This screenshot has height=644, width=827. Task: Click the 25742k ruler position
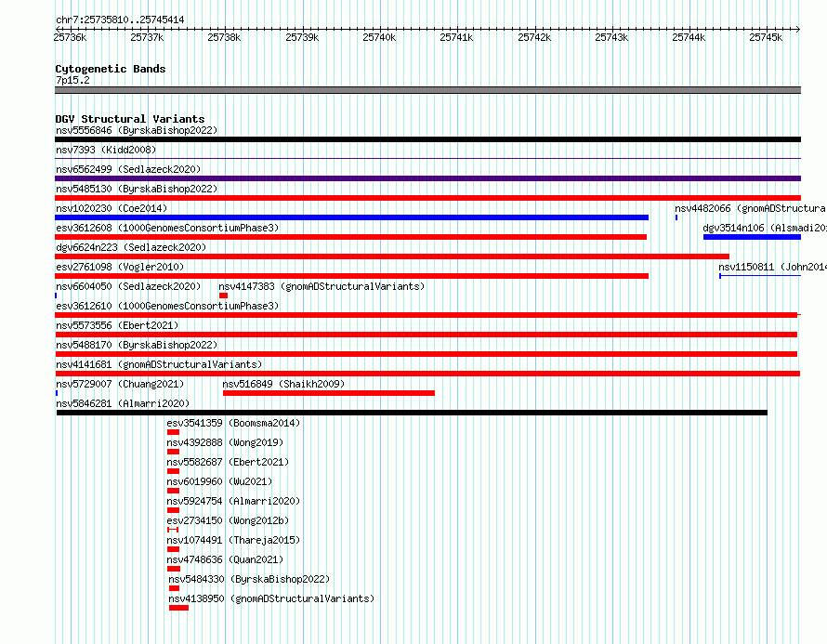(534, 37)
